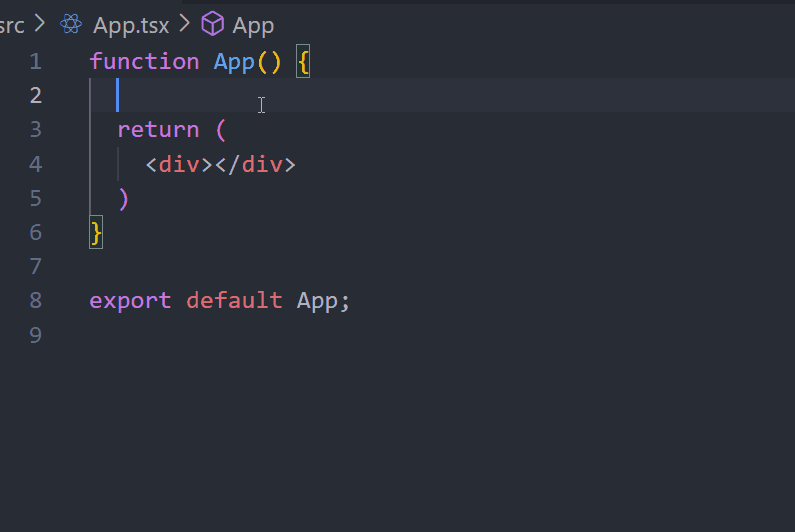Click the closing curly brace on line 6
Screen dimensions: 795x532
pos(96,233)
